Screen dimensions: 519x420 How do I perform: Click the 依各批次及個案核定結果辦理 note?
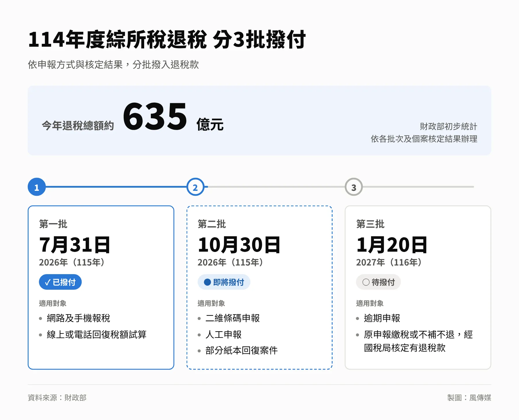[424, 139]
